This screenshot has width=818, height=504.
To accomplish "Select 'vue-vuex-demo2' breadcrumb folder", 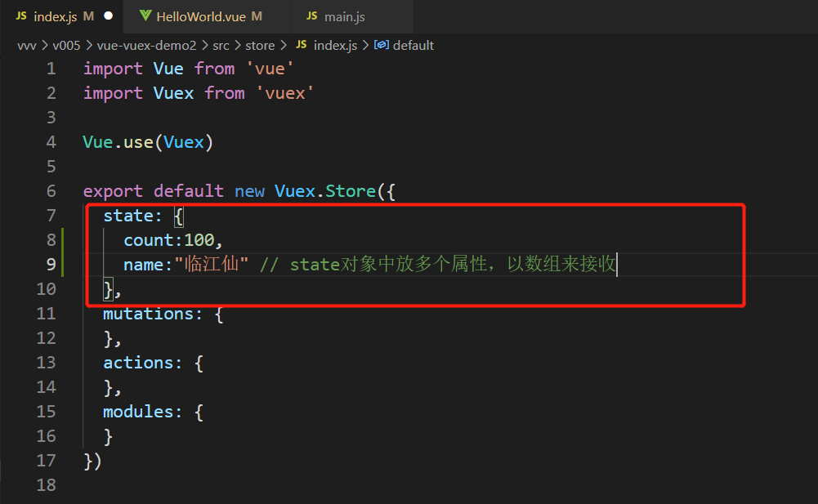I will pos(146,46).
